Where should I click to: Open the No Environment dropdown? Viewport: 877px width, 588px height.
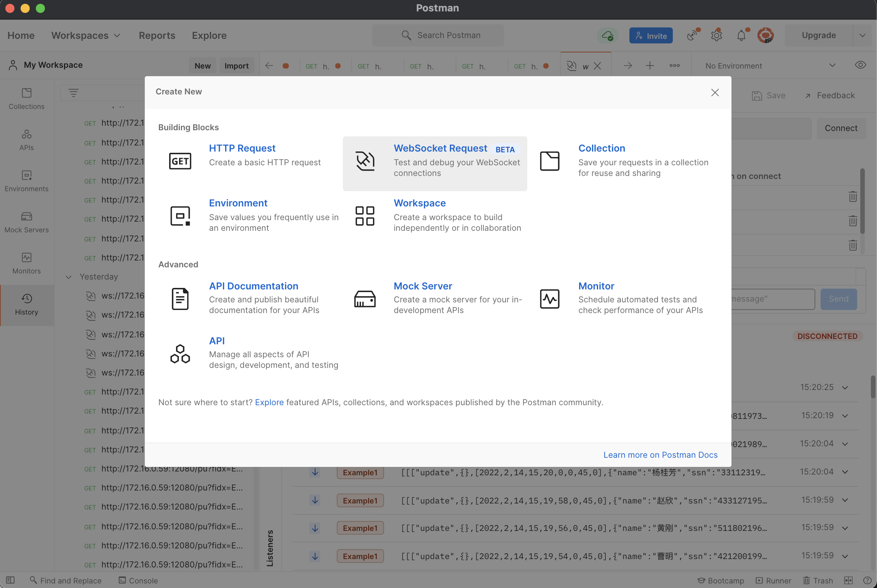(770, 66)
